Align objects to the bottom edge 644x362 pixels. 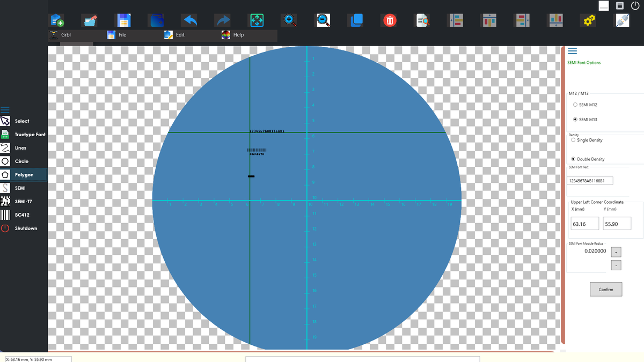555,20
